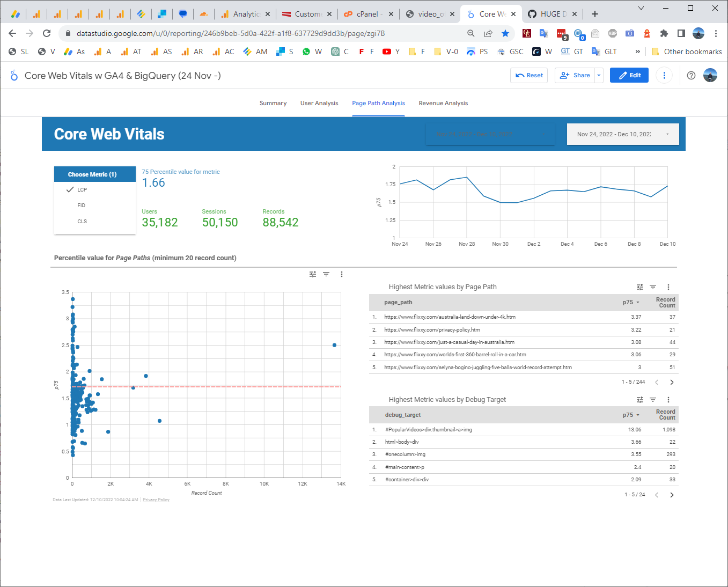728x587 pixels.
Task: Go to next page of Page Path results
Action: (x=672, y=382)
